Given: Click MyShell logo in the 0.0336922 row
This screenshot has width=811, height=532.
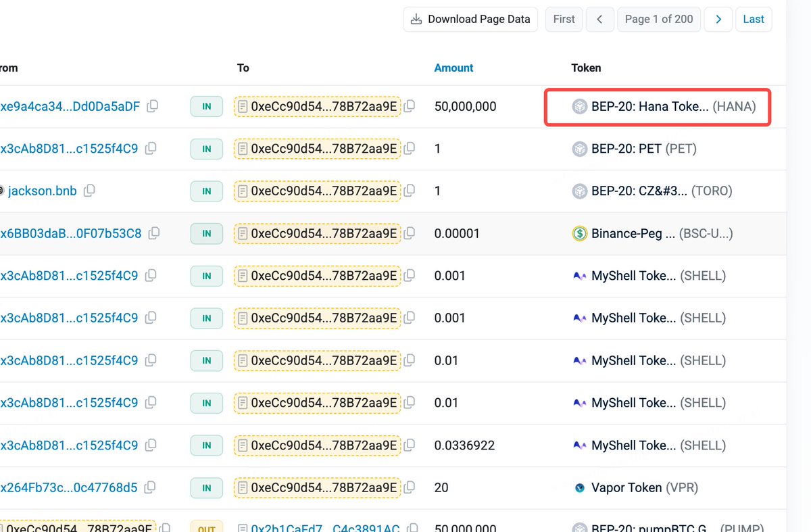Looking at the screenshot, I should coord(579,445).
